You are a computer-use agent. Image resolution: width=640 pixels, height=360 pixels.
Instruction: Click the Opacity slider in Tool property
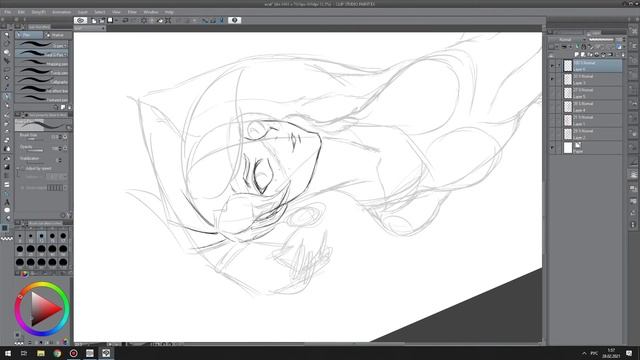click(35, 151)
